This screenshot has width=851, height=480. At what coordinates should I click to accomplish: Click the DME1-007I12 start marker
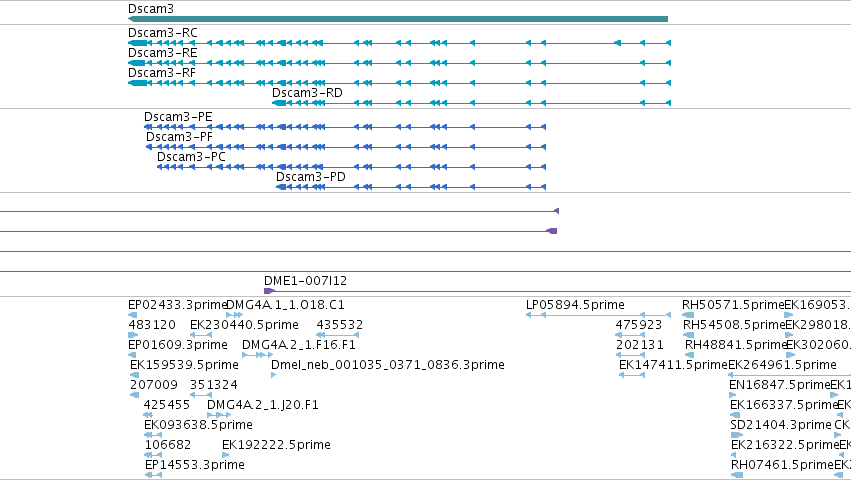269,292
